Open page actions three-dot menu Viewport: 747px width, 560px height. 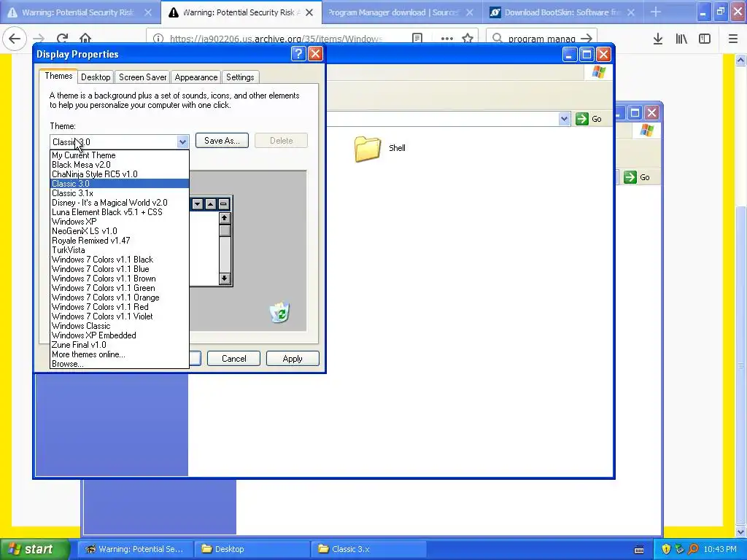coord(447,38)
